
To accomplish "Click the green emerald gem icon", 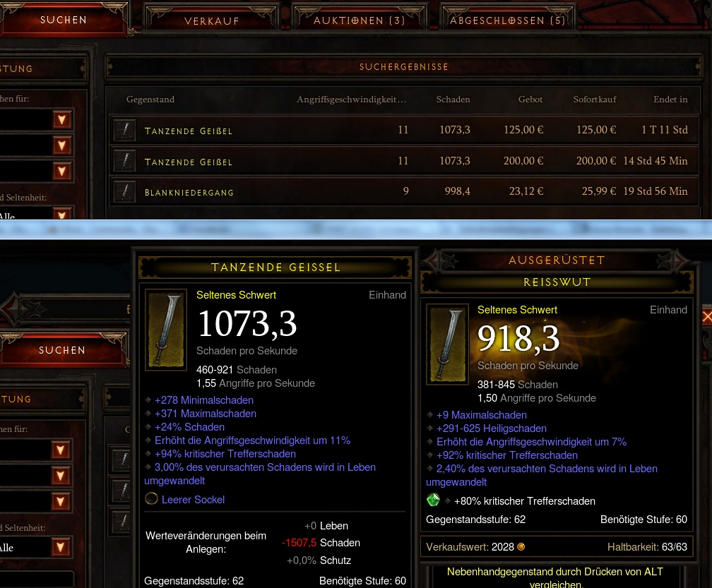I will pyautogui.click(x=434, y=500).
